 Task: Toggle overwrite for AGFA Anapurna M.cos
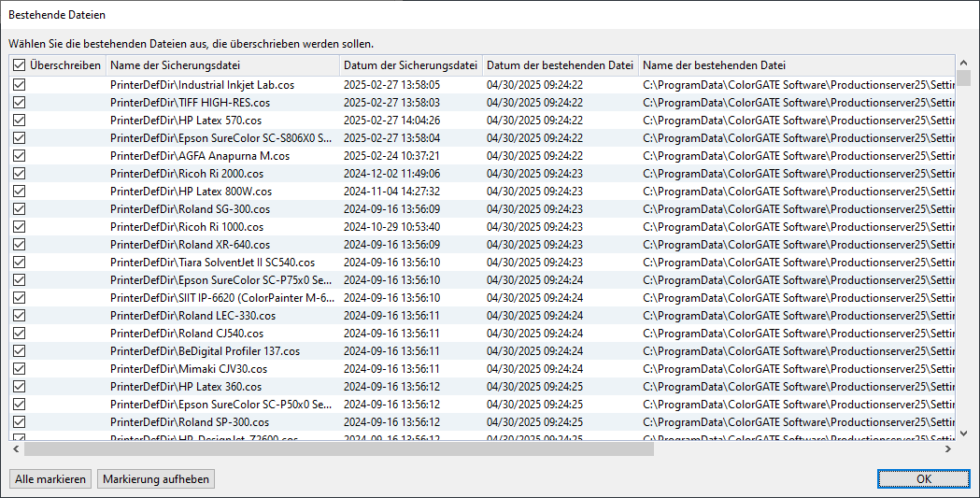pos(19,156)
